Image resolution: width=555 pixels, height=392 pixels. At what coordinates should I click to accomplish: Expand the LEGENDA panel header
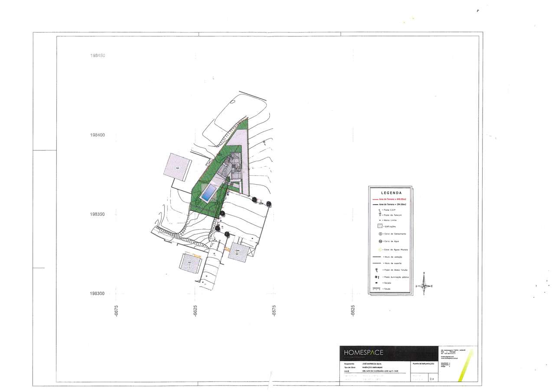click(392, 192)
